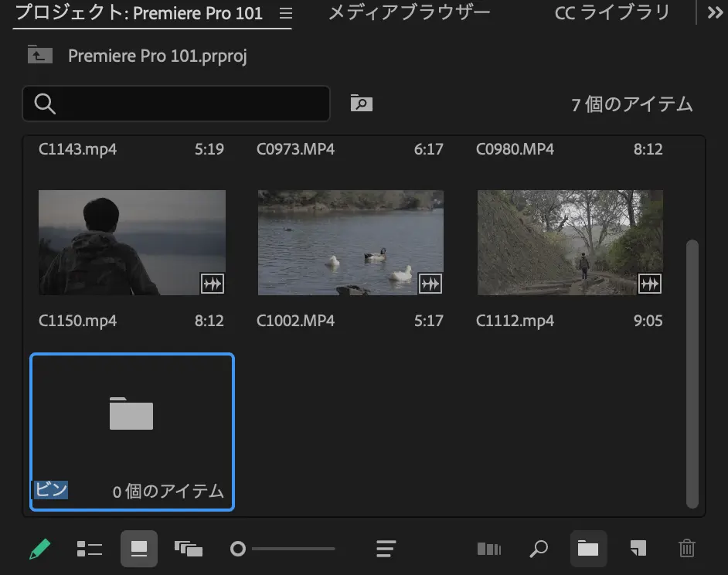The height and width of the screenshot is (575, 728).
Task: Open the Project panel hamburger menu
Action: click(285, 12)
